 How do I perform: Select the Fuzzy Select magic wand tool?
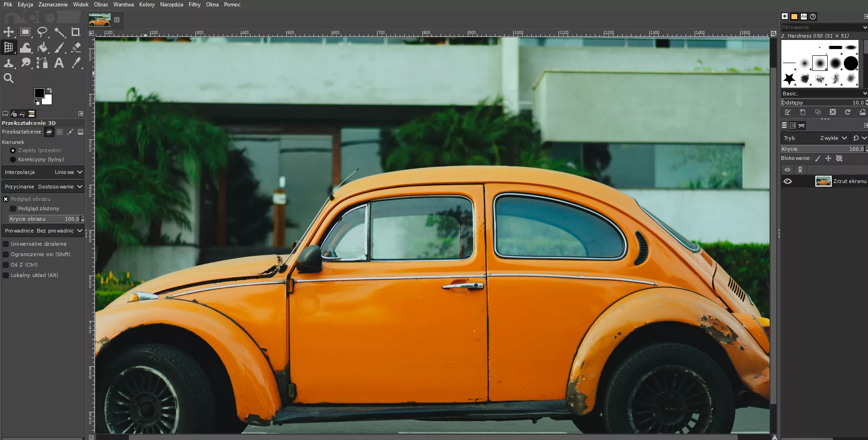tap(59, 32)
